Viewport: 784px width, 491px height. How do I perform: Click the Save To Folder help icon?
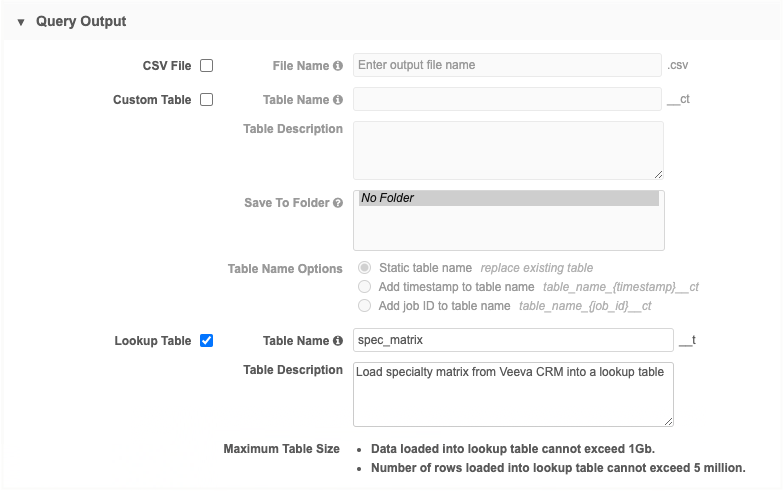pyautogui.click(x=338, y=203)
